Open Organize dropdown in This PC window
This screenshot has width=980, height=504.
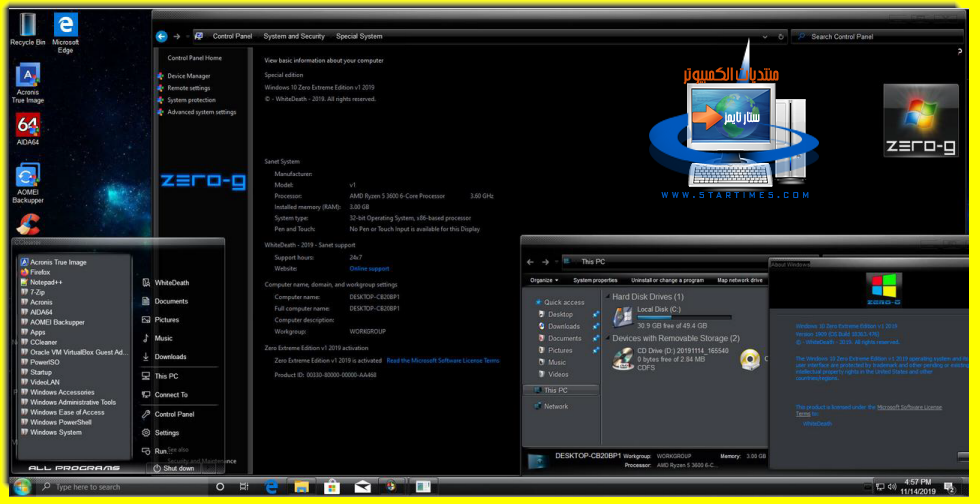[544, 280]
